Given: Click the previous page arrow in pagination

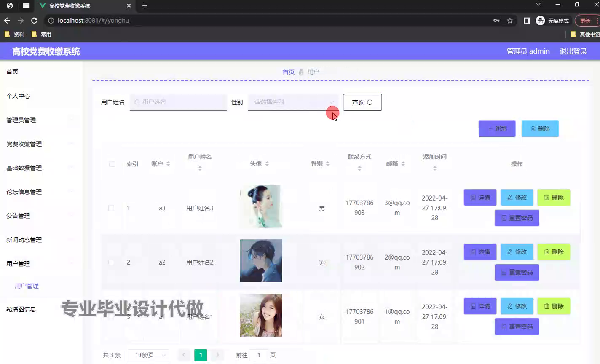Looking at the screenshot, I should [184, 355].
